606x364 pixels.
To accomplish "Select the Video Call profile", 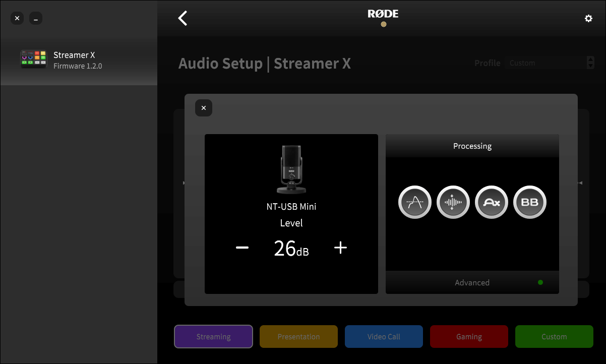I will (x=384, y=336).
